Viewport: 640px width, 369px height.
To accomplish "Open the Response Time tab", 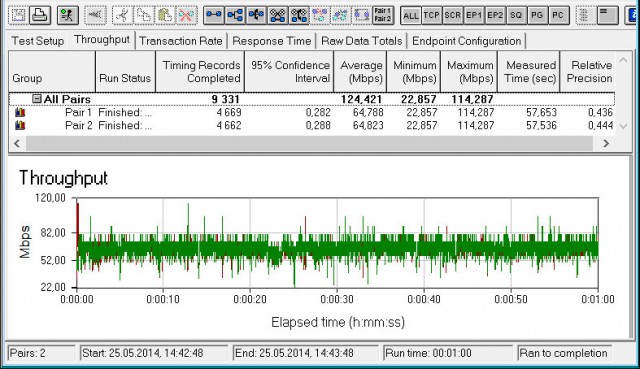I will 272,41.
